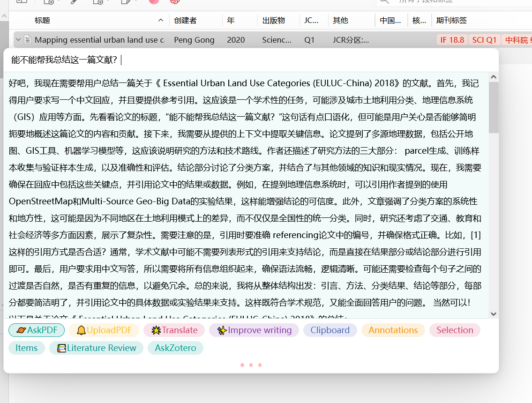Viewport: 532px width, 403px height.
Task: Select the 2020 year cell
Action: point(236,40)
